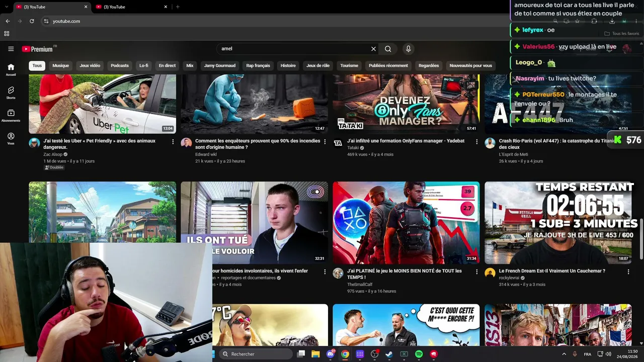Clear the search box with the X
644x362 pixels.
pyautogui.click(x=373, y=49)
